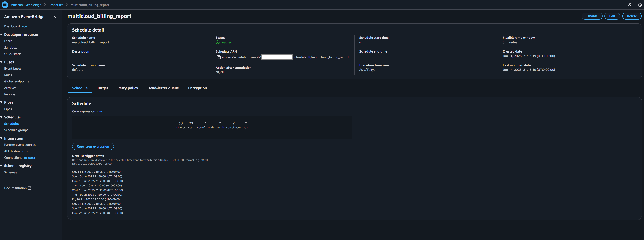This screenshot has height=240, width=644.
Task: Open Global endpoints in sidebar
Action: tap(17, 81)
